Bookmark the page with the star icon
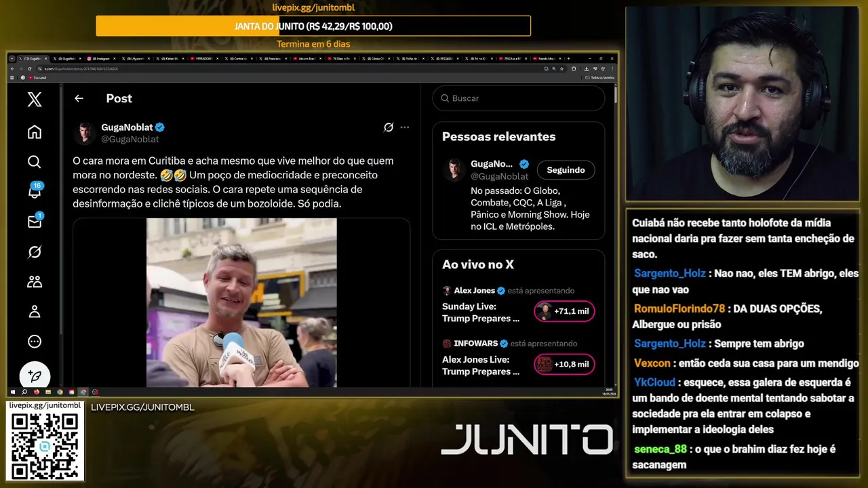The width and height of the screenshot is (868, 488). (x=562, y=68)
